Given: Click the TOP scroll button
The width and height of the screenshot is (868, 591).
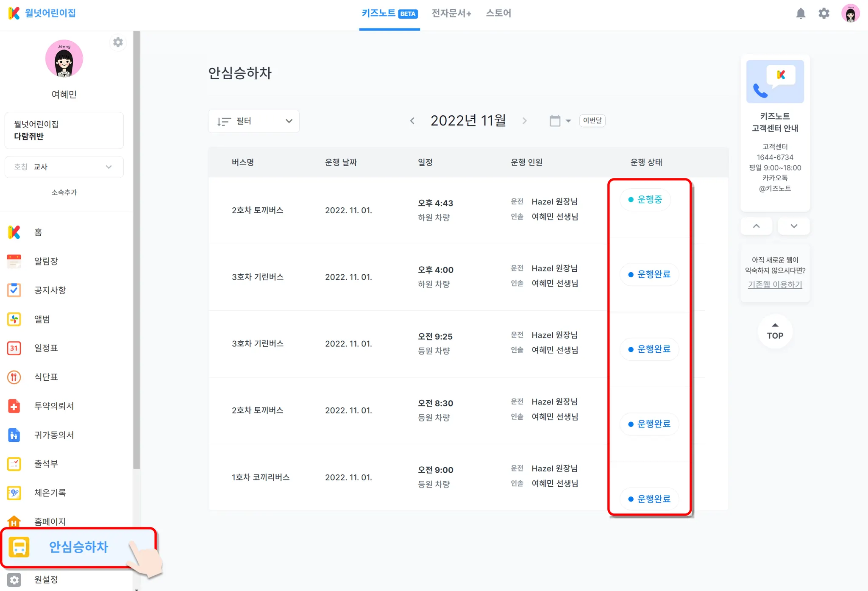Looking at the screenshot, I should pos(775,331).
